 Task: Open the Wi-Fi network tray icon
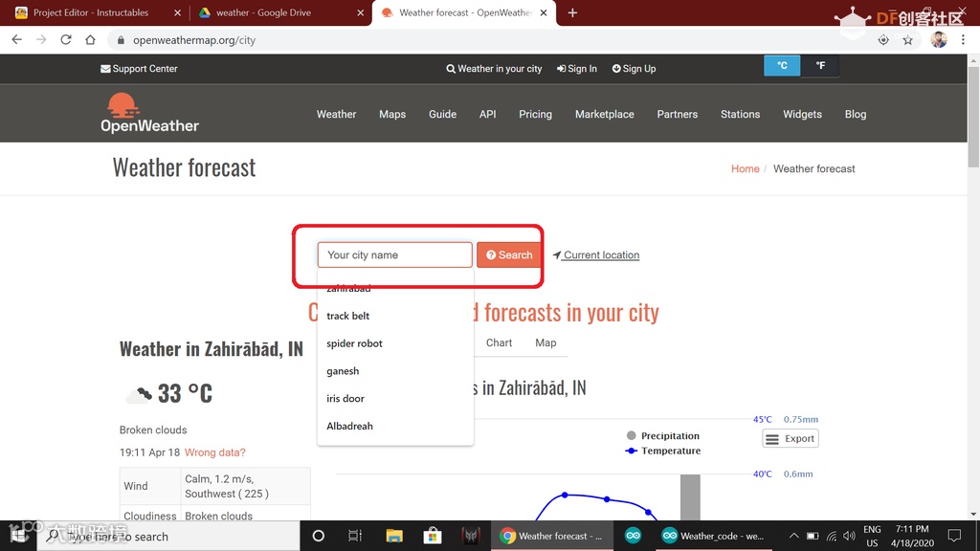832,536
